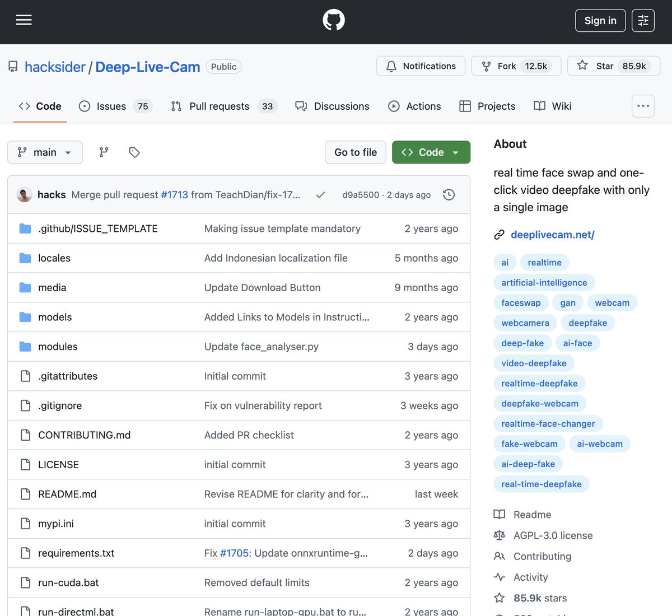The width and height of the screenshot is (672, 616).
Task: Open the run-cuda.bat file
Action: click(68, 583)
